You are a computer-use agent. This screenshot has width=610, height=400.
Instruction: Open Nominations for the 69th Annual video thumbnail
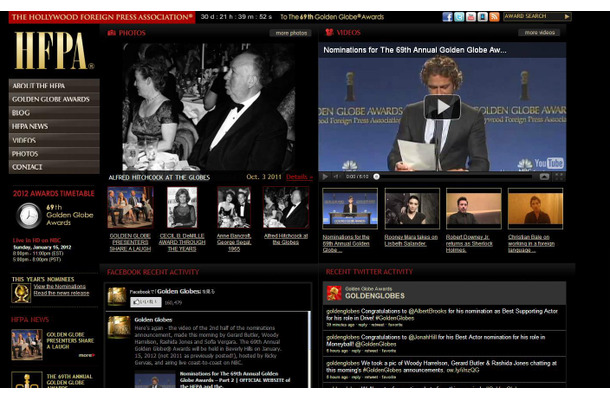[x=350, y=209]
